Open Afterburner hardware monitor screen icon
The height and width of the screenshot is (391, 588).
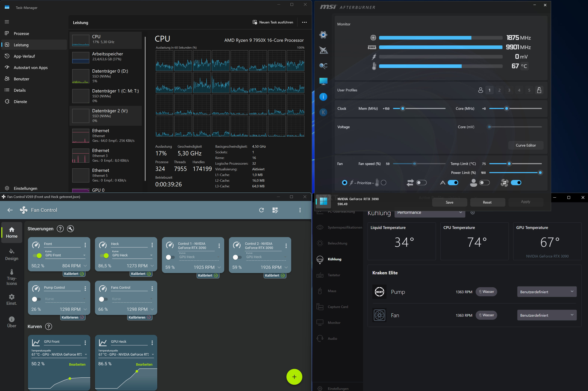[323, 81]
